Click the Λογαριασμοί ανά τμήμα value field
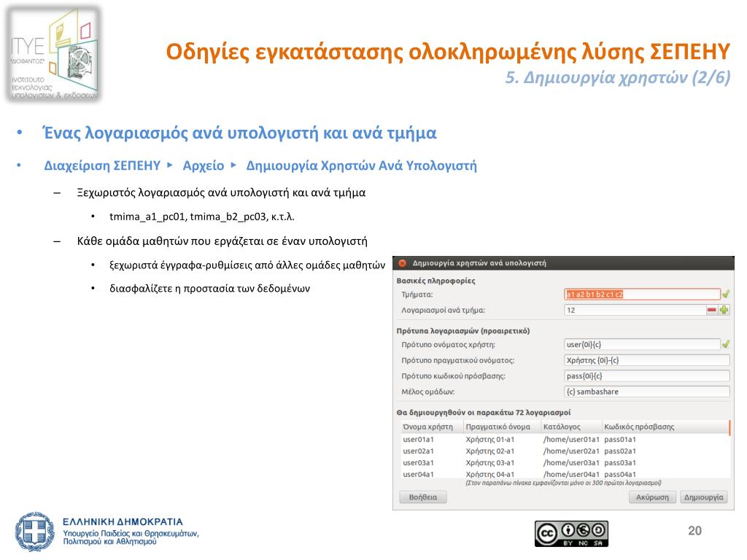This screenshot has width=747, height=560. pos(635,310)
